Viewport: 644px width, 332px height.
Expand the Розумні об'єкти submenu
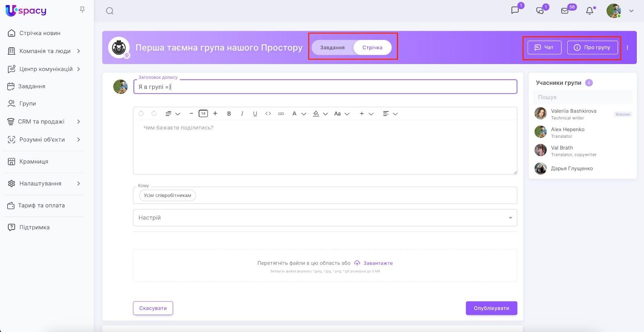coord(78,139)
